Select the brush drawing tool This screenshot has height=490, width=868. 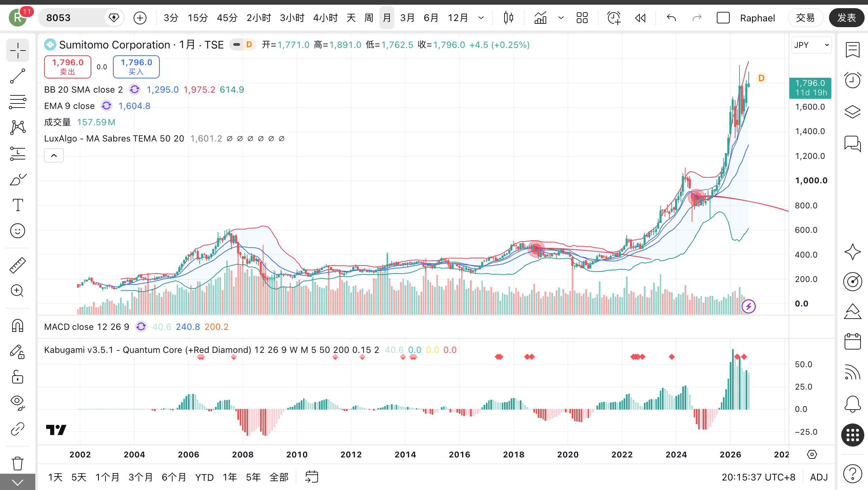18,179
